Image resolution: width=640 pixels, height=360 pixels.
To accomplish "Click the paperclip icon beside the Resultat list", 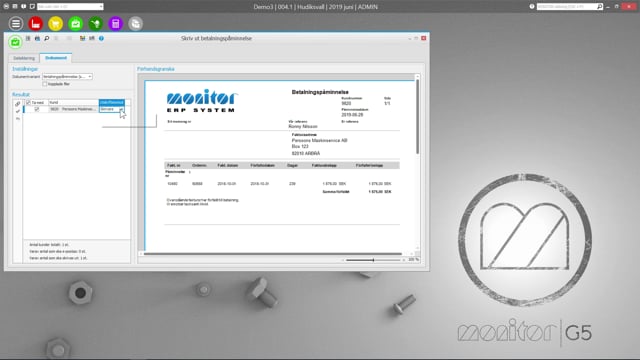I will click(18, 104).
